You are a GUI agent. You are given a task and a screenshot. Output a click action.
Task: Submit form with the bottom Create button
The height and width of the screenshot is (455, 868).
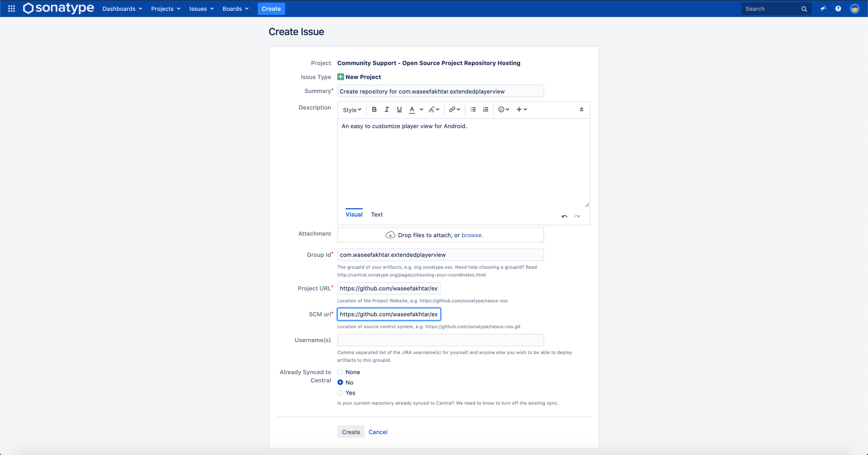[x=351, y=432]
